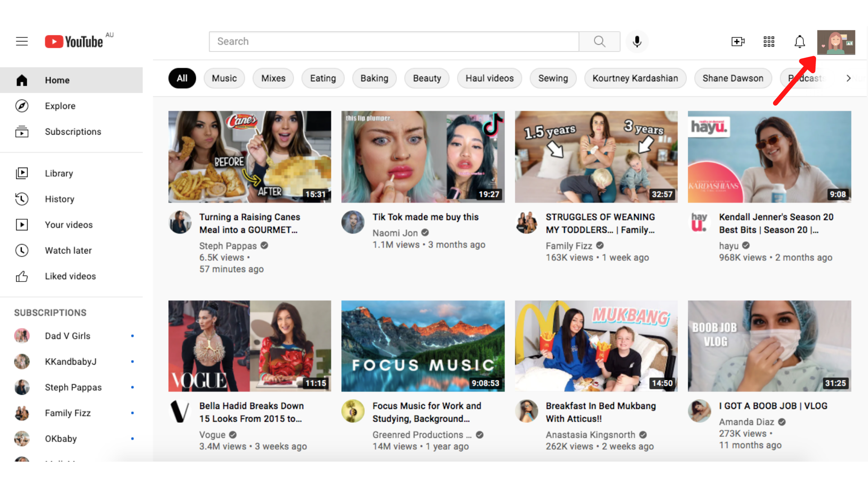The image size is (868, 488).
Task: Select the Music filter chip
Action: (224, 79)
